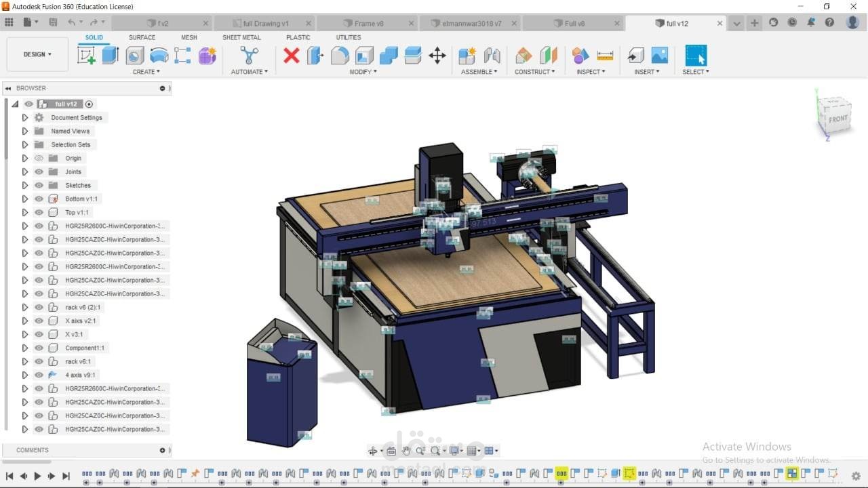
Task: Click the New Component icon under Assemble
Action: [466, 56]
